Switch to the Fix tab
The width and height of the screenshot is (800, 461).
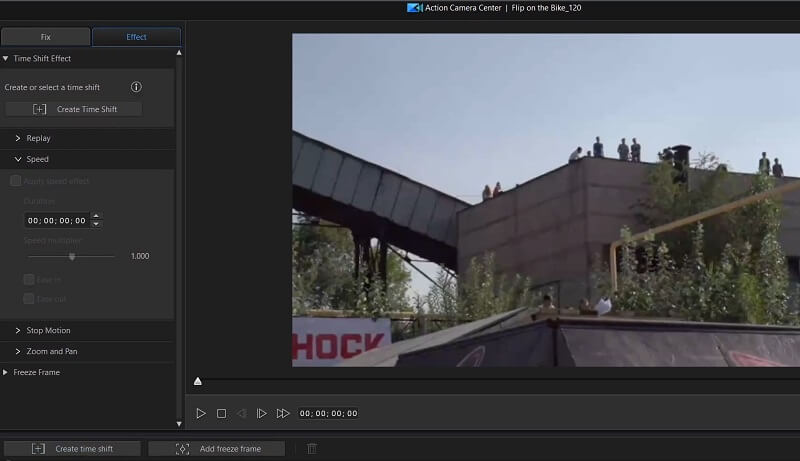click(x=45, y=37)
